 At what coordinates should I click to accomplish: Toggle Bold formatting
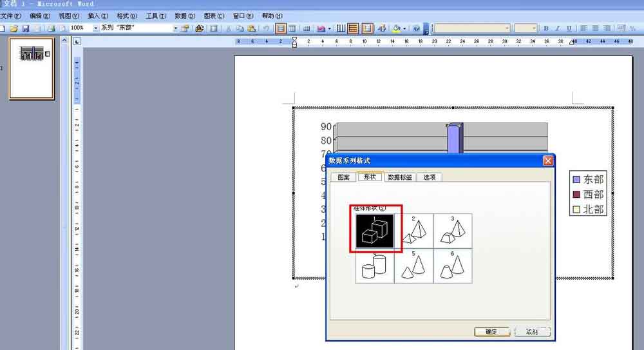pos(546,28)
